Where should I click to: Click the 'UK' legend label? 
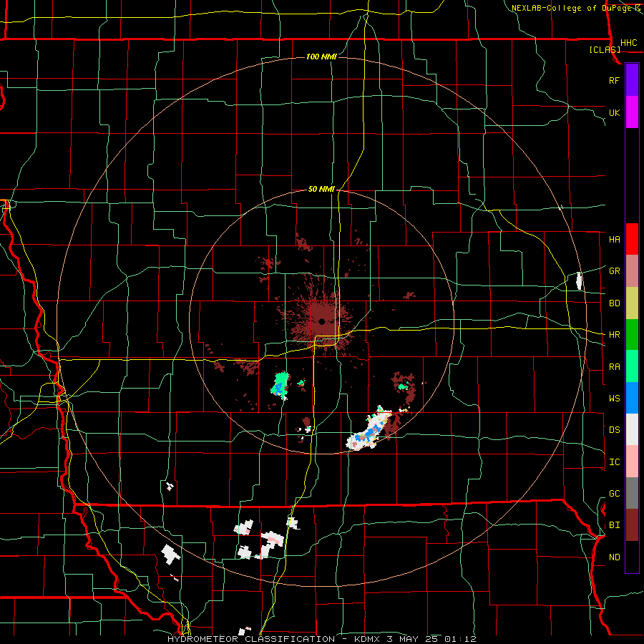click(614, 112)
